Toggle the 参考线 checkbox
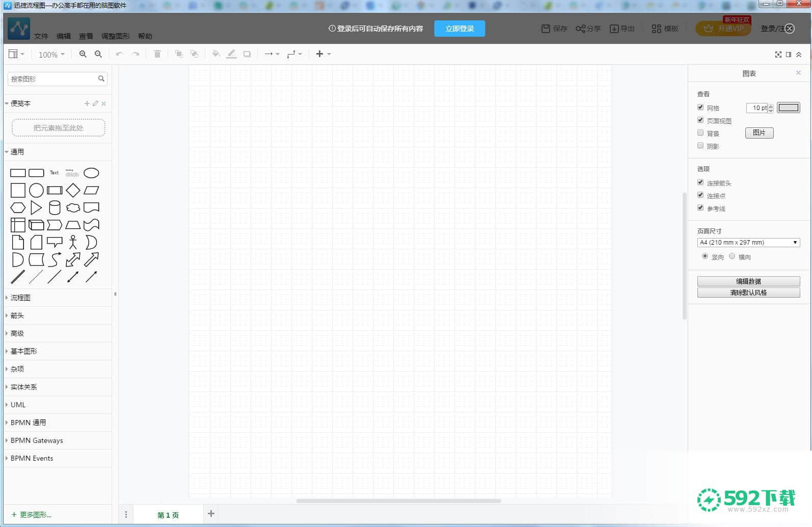Viewport: 812px width, 527px height. point(700,207)
